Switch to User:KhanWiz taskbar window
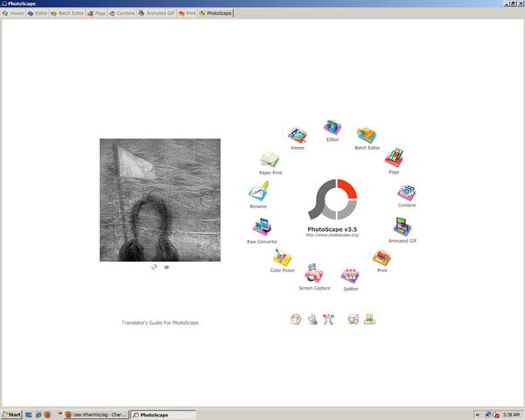 click(x=96, y=415)
